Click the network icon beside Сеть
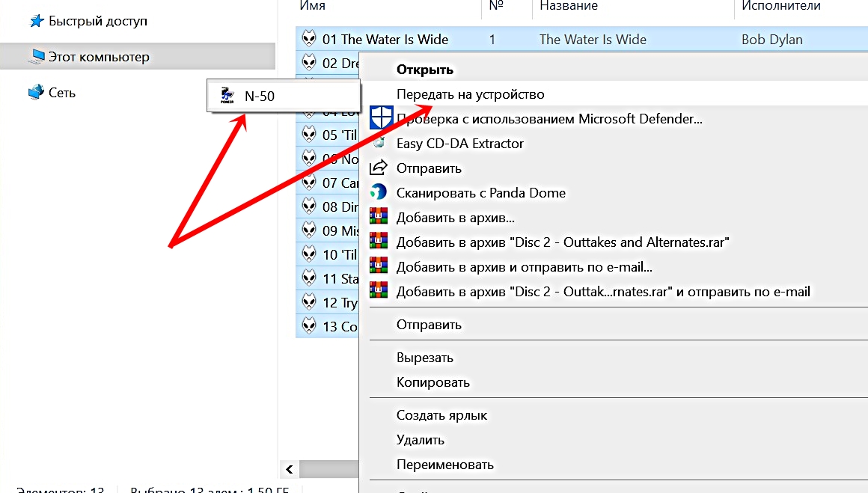Viewport: 868px width, 493px height. click(x=36, y=93)
